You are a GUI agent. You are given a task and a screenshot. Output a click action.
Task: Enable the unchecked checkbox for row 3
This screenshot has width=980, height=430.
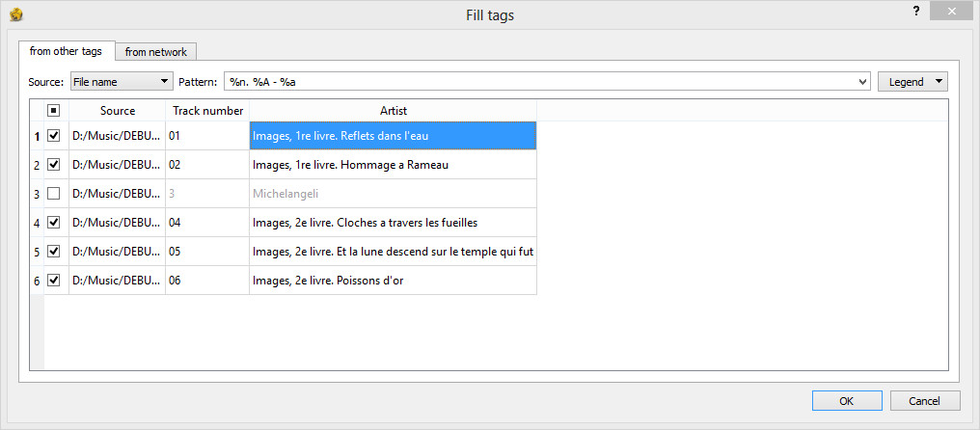click(54, 194)
